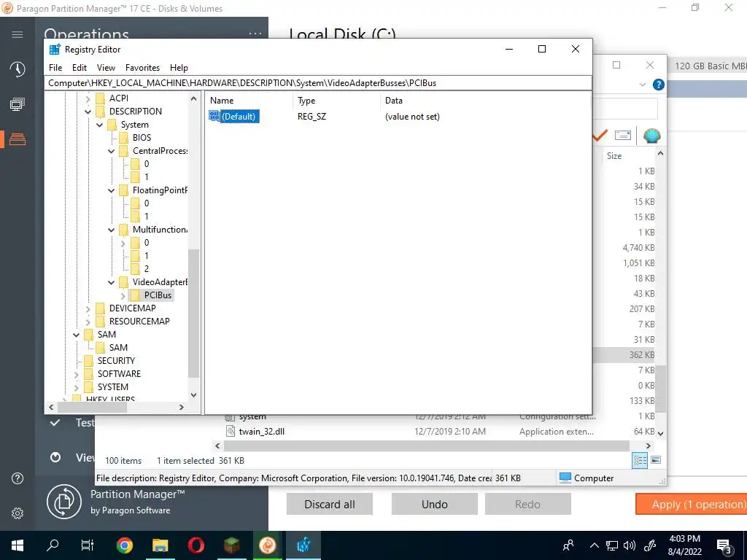The image size is (747, 560).
Task: Click registry tree vertical scrollbar
Action: coord(193,314)
